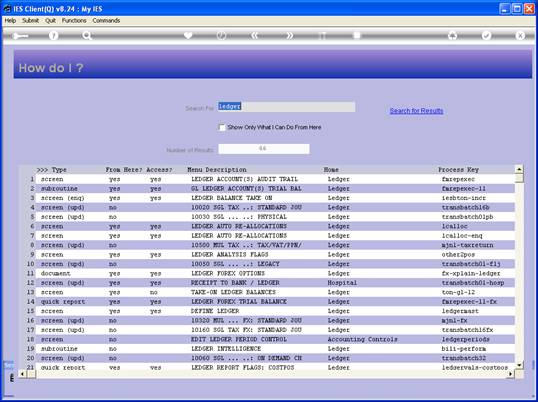
Task: Enable Show Only What I Can Do From Here
Action: pos(222,128)
